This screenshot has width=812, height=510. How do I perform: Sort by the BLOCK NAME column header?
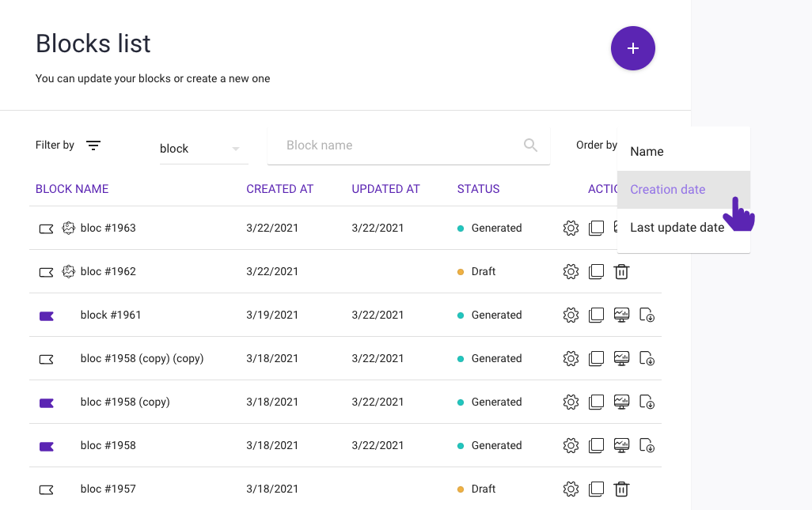[72, 189]
